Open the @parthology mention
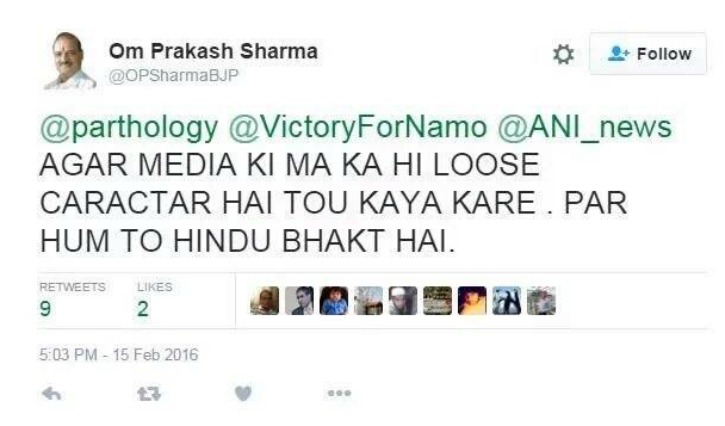Screen dimensions: 725x426 pos(129,128)
